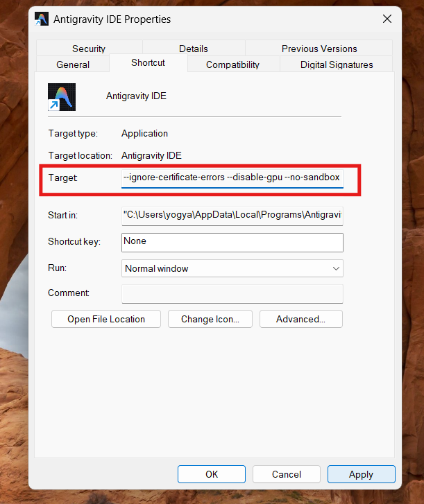
Task: Click the Change Icon button
Action: click(210, 319)
